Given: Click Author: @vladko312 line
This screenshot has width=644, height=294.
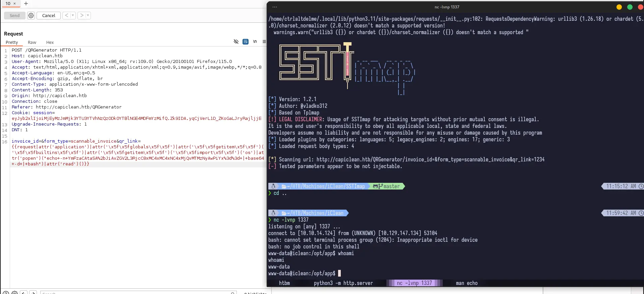Looking at the screenshot, I should [298, 106].
